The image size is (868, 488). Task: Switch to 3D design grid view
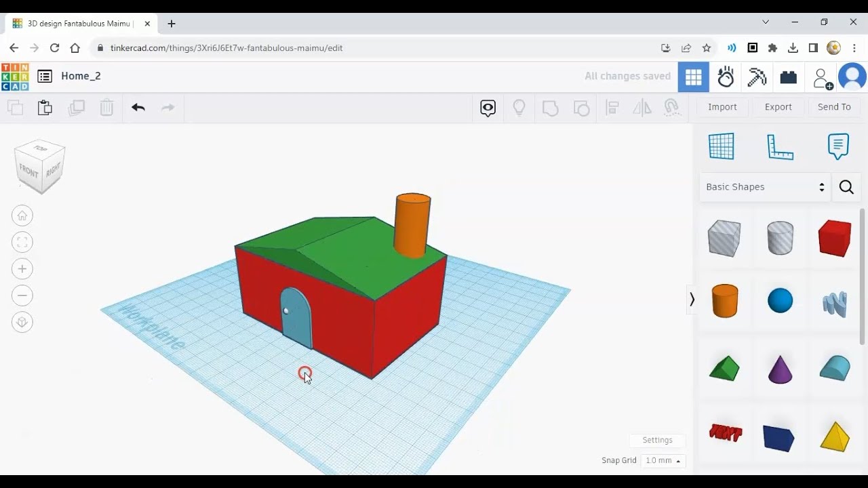tap(694, 77)
